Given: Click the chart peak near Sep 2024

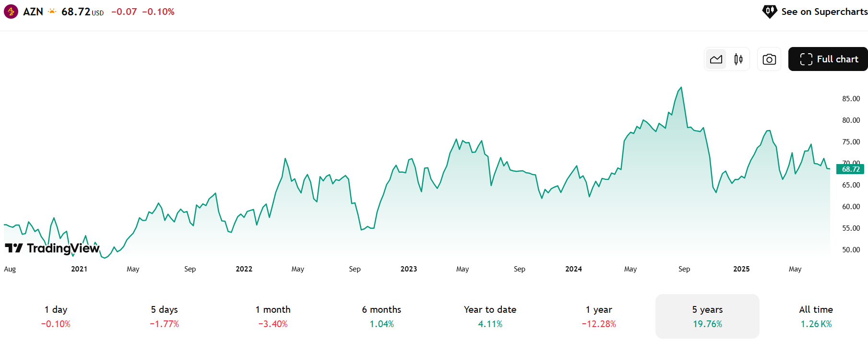Looking at the screenshot, I should coord(681,88).
